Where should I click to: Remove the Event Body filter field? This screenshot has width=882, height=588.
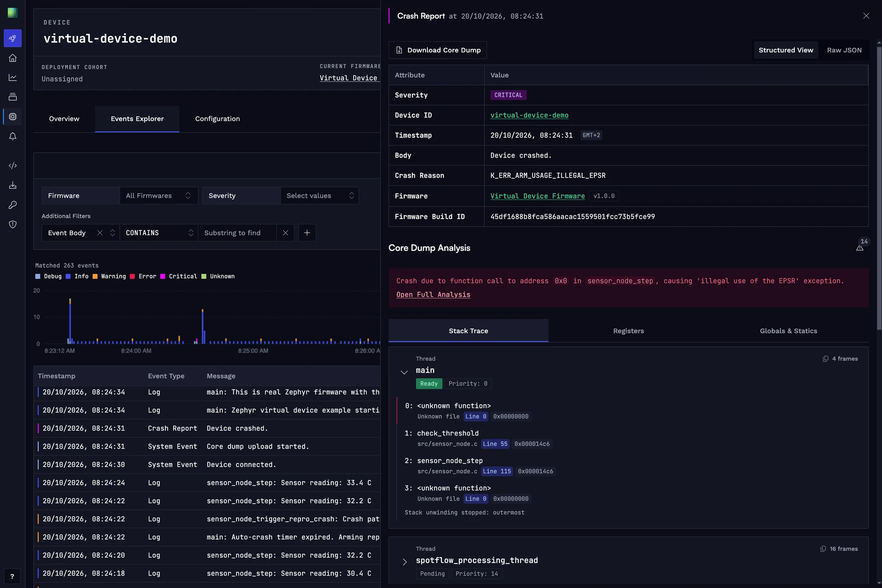(x=100, y=233)
